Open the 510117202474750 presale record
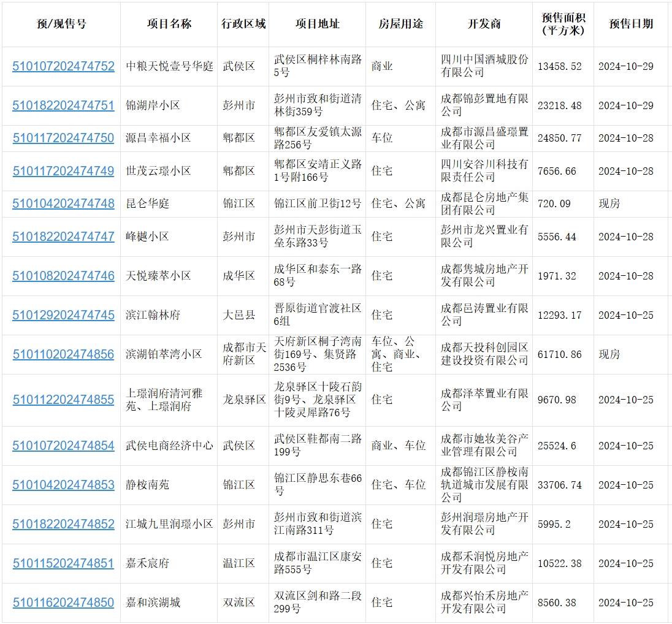672x624 pixels. click(63, 138)
